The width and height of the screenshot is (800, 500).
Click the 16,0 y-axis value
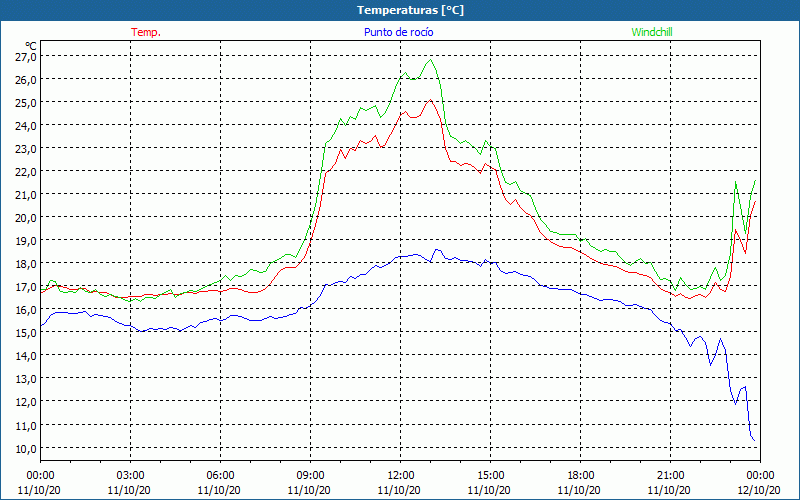[x=26, y=310]
